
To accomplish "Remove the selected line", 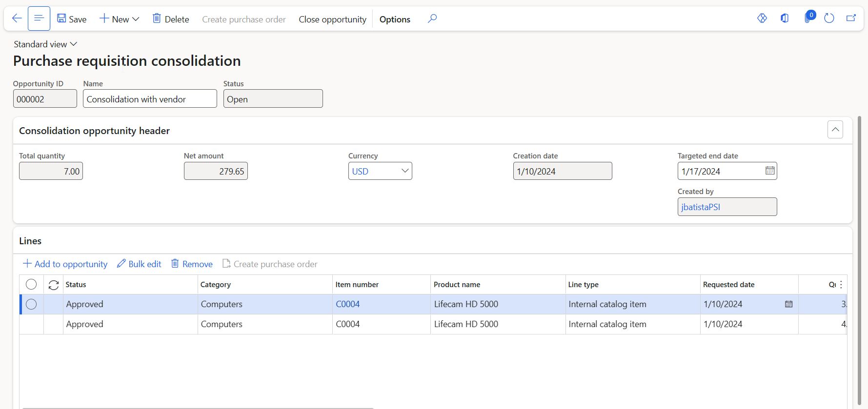I will pos(192,264).
